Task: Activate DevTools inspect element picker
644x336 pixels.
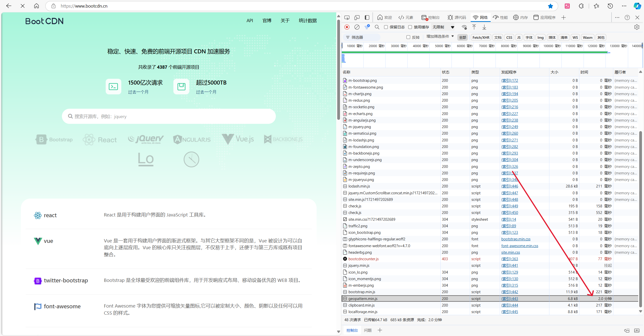Action: click(x=347, y=17)
